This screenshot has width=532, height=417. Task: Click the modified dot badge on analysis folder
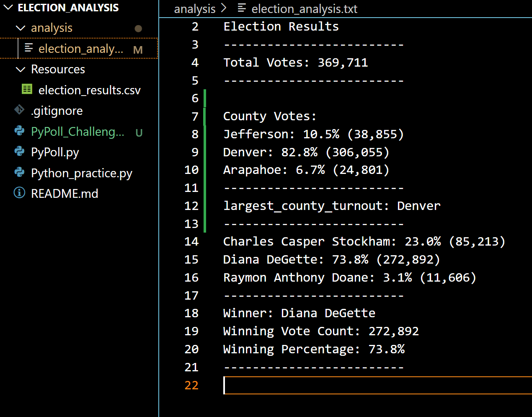138,28
